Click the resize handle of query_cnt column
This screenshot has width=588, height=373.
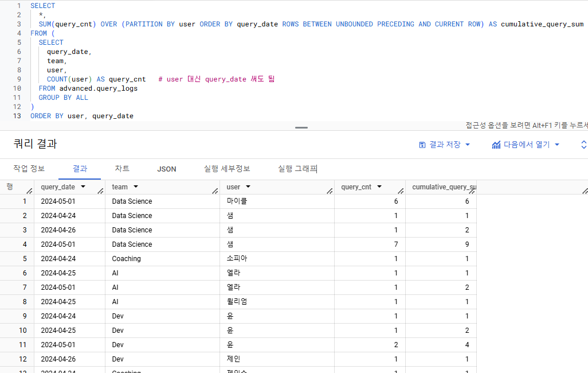tap(401, 191)
